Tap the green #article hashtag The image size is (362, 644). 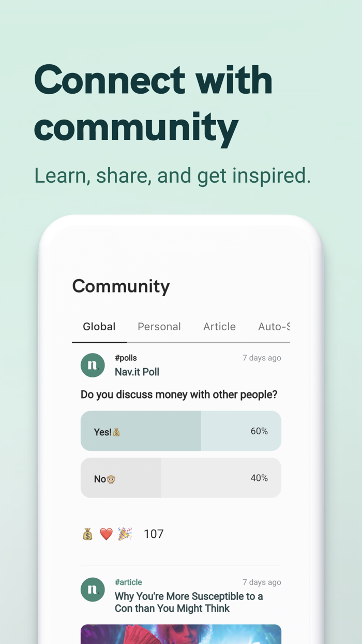[128, 582]
